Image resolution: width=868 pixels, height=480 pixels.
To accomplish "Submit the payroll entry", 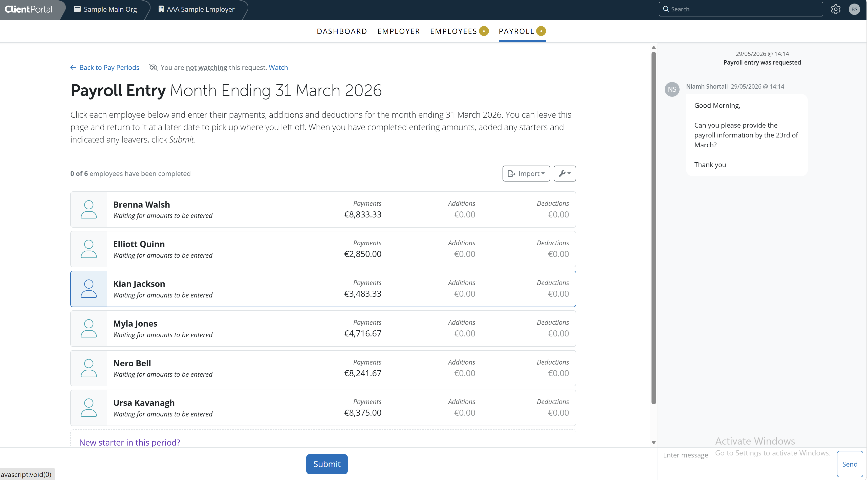I will pos(327,464).
